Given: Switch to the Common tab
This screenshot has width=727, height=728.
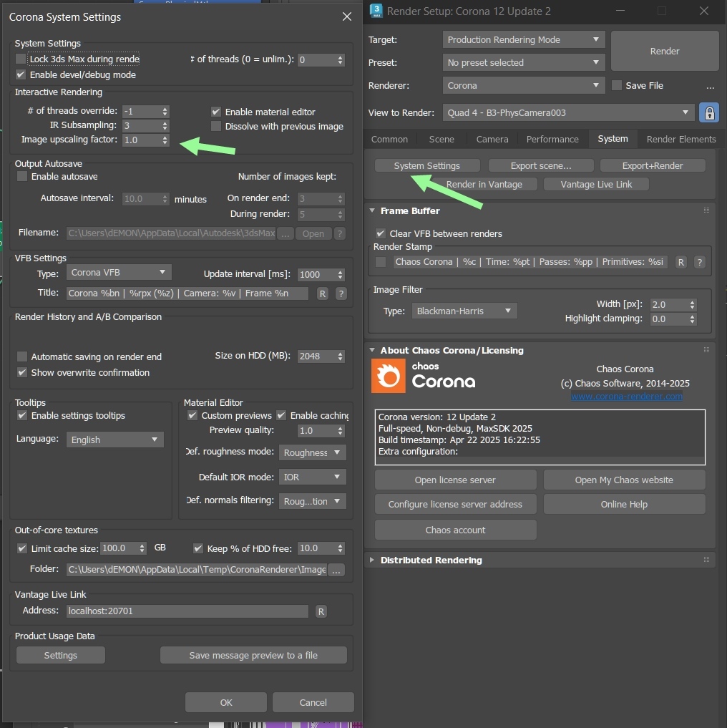Looking at the screenshot, I should [389, 140].
